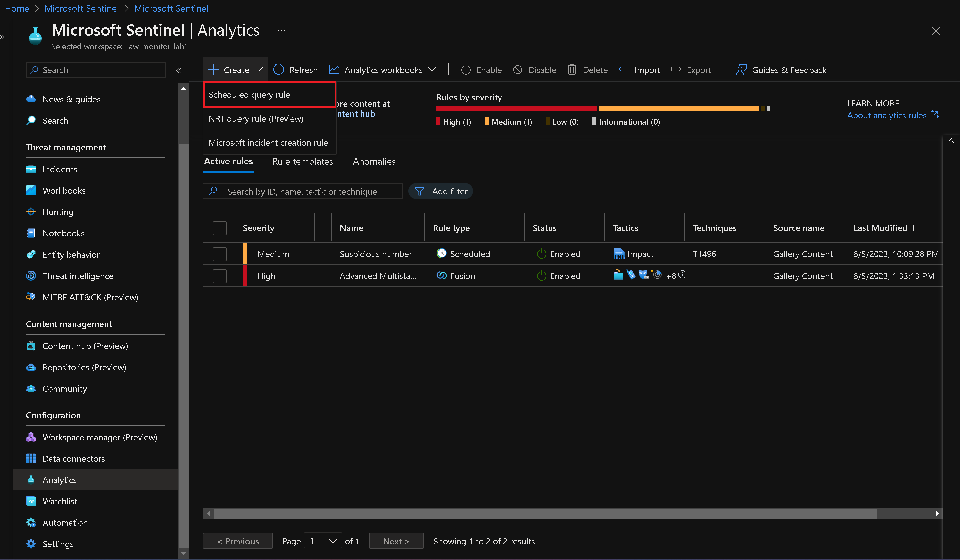Open About analytics rules link

tap(893, 115)
